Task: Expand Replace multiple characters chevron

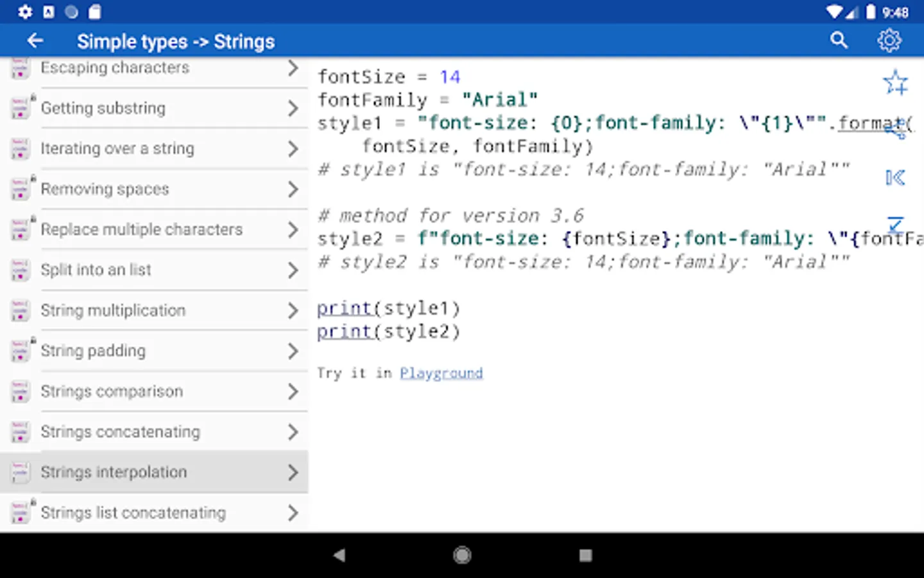Action: pyautogui.click(x=293, y=229)
